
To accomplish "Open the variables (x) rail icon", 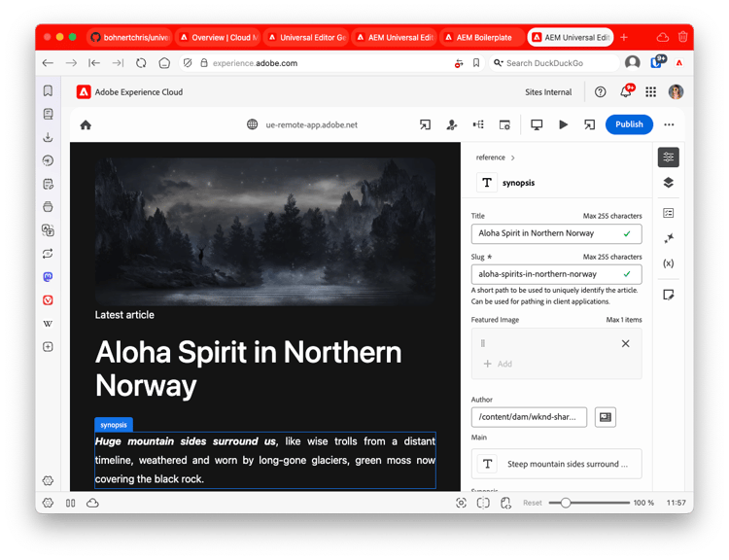I will [x=668, y=263].
